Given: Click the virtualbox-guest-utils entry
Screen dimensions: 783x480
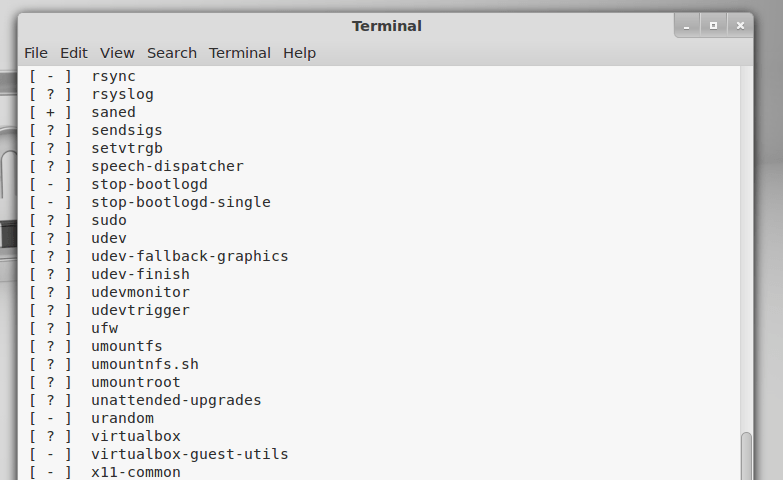Looking at the screenshot, I should [189, 454].
